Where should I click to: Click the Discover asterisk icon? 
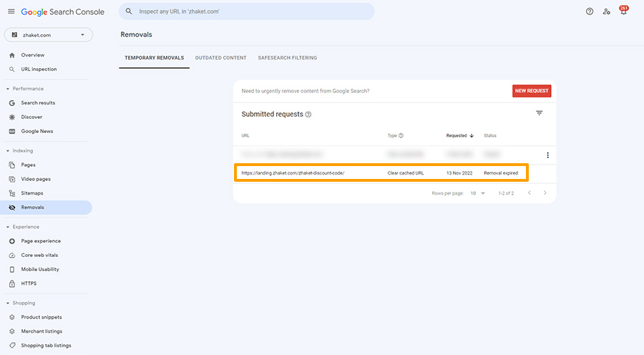pos(12,117)
